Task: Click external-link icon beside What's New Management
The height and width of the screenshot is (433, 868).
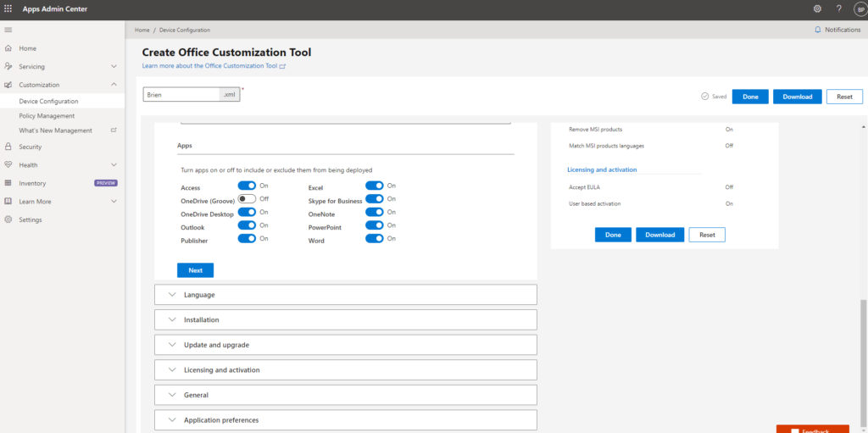Action: point(114,130)
